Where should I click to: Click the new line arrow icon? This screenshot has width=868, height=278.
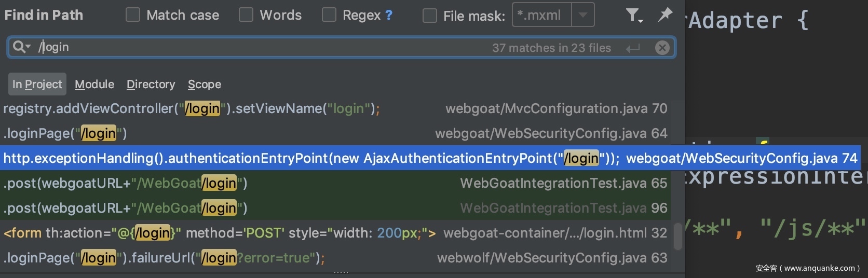point(633,48)
